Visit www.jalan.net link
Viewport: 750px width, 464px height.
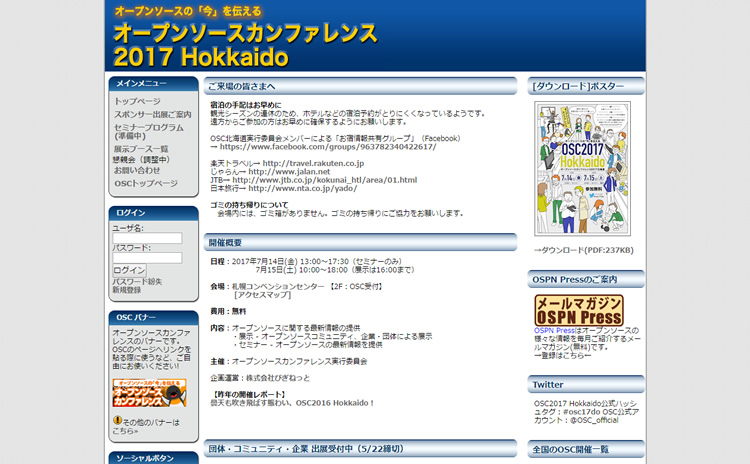coord(289,172)
